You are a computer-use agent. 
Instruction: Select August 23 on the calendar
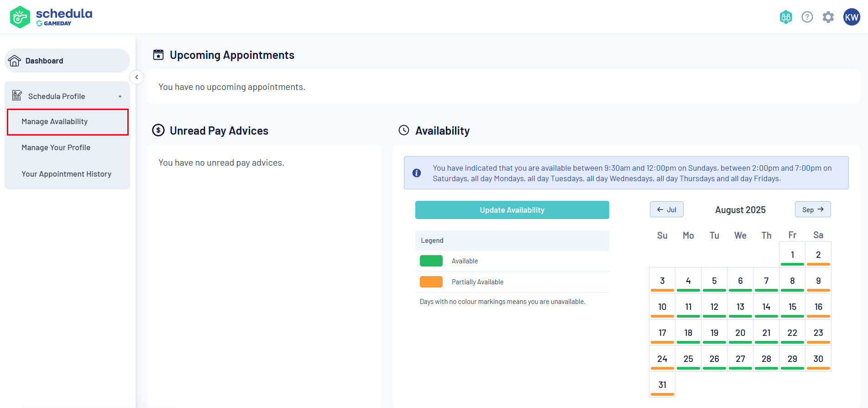(818, 333)
